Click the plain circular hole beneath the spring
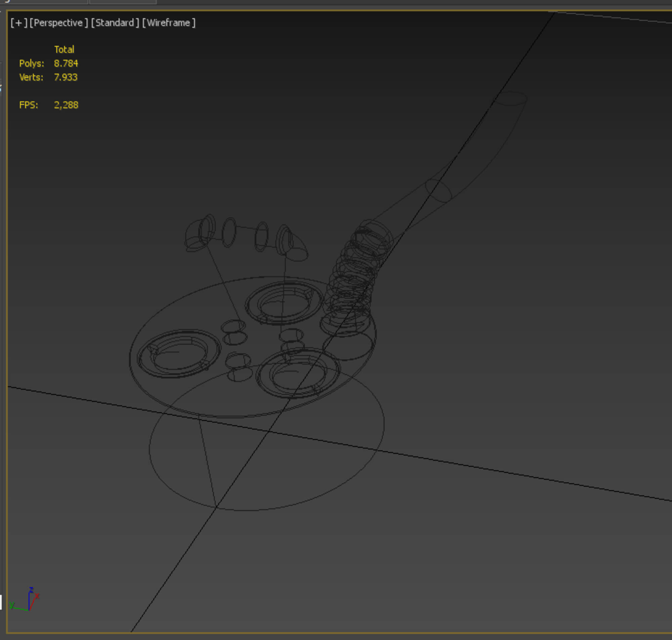Image resolution: width=672 pixels, height=640 pixels. (x=348, y=347)
